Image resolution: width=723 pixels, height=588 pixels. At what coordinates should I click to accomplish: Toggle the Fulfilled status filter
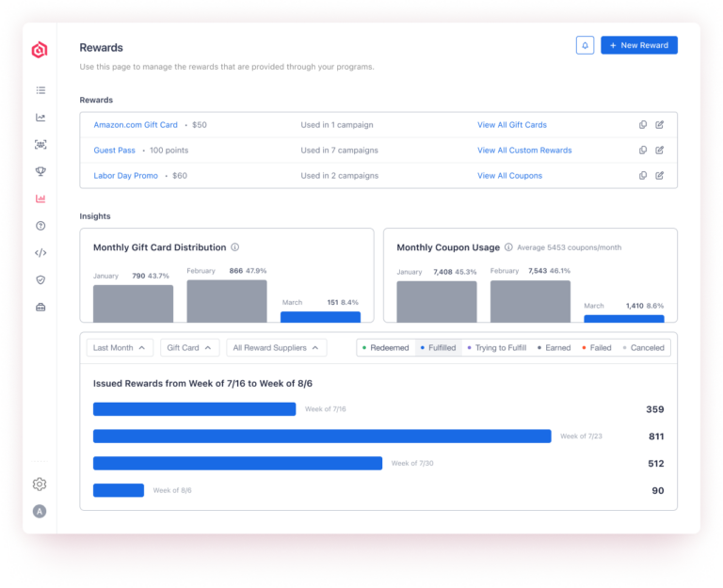tap(438, 348)
